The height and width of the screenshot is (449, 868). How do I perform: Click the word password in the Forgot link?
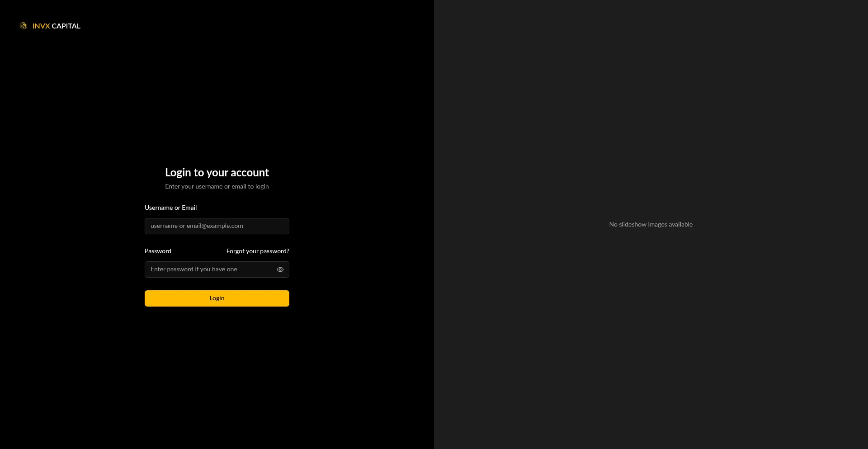click(x=274, y=251)
